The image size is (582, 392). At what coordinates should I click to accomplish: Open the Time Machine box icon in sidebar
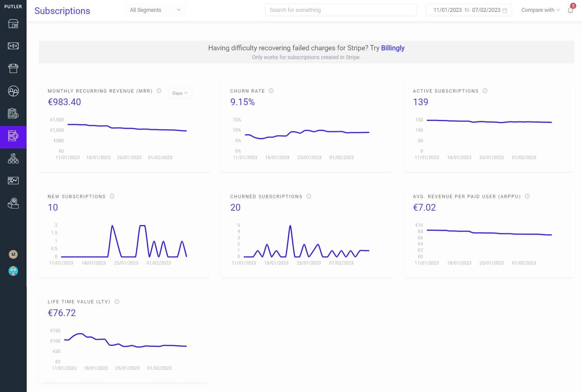[13, 203]
